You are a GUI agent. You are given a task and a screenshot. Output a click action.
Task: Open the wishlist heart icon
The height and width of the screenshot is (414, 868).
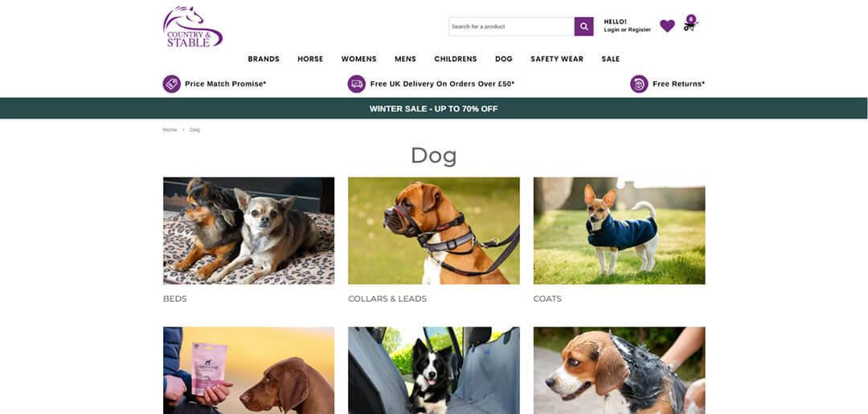pos(667,26)
